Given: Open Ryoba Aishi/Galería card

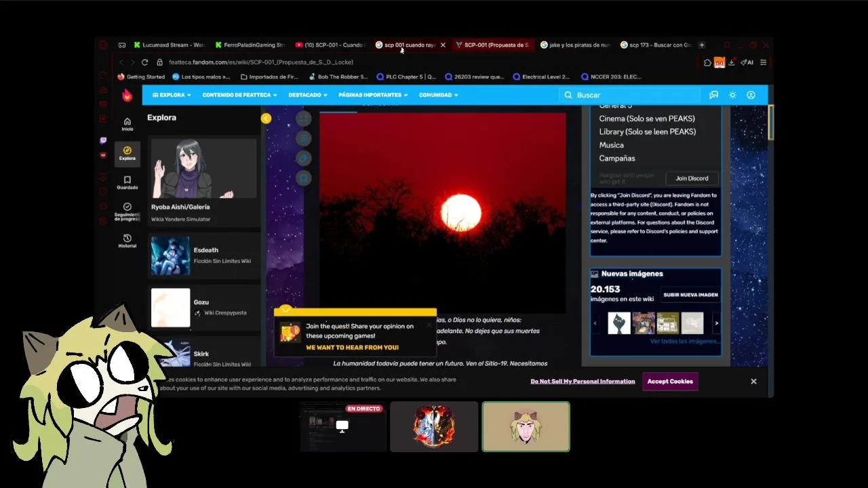Looking at the screenshot, I should [x=204, y=182].
